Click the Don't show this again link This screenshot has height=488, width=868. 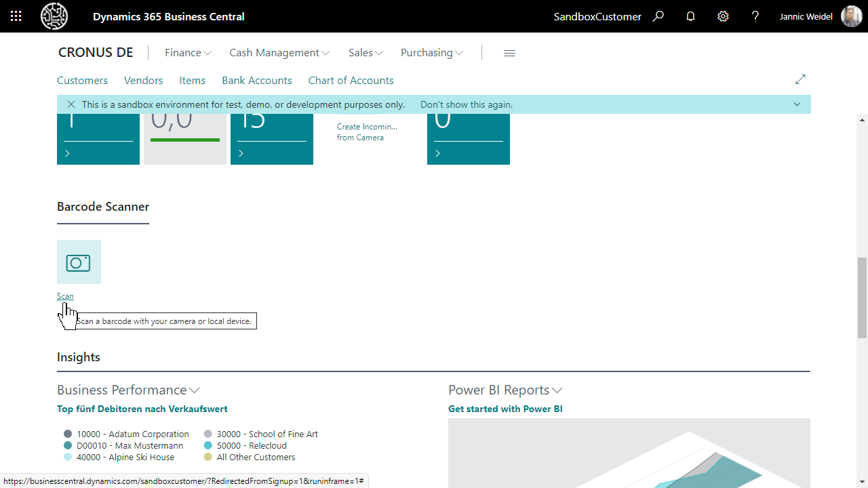(466, 104)
